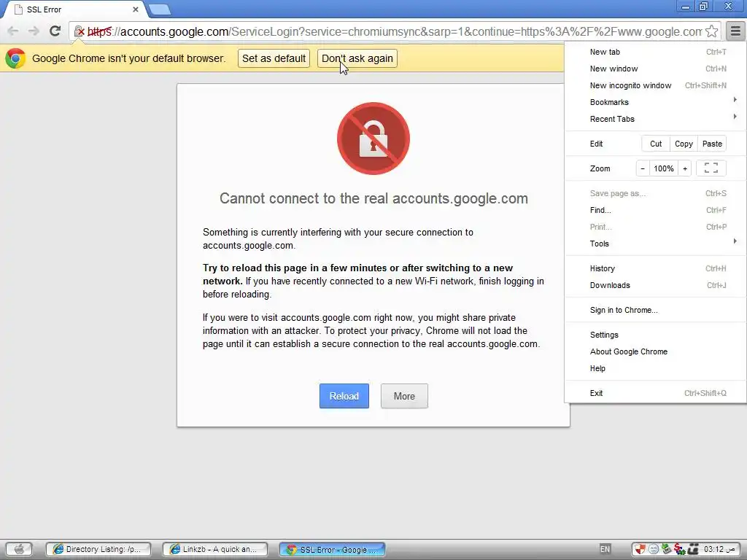Click Set as default button
This screenshot has width=747, height=560.
(x=274, y=58)
